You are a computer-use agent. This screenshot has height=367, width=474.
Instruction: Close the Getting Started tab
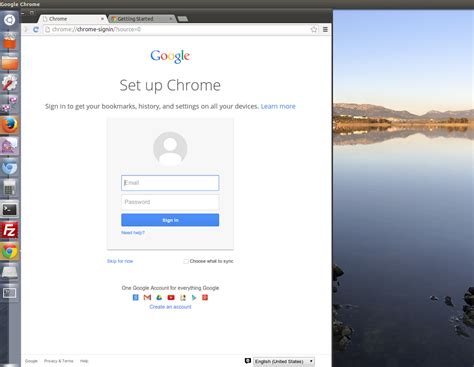(171, 19)
